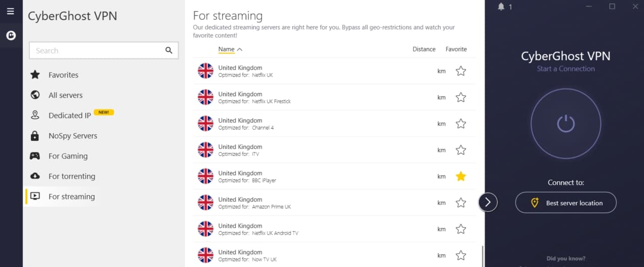Sort list by Name column arrow
The width and height of the screenshot is (644, 267).
click(x=240, y=49)
